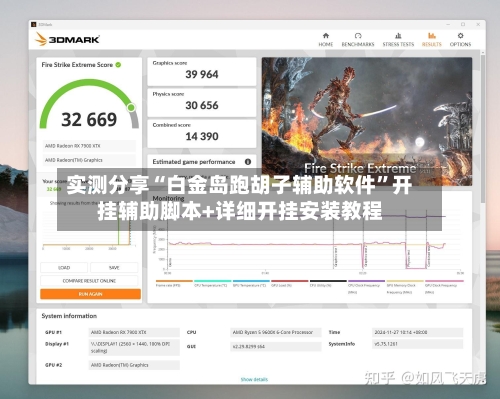Open the BENCHMARKS tab
This screenshot has width=500, height=399.
358,40
